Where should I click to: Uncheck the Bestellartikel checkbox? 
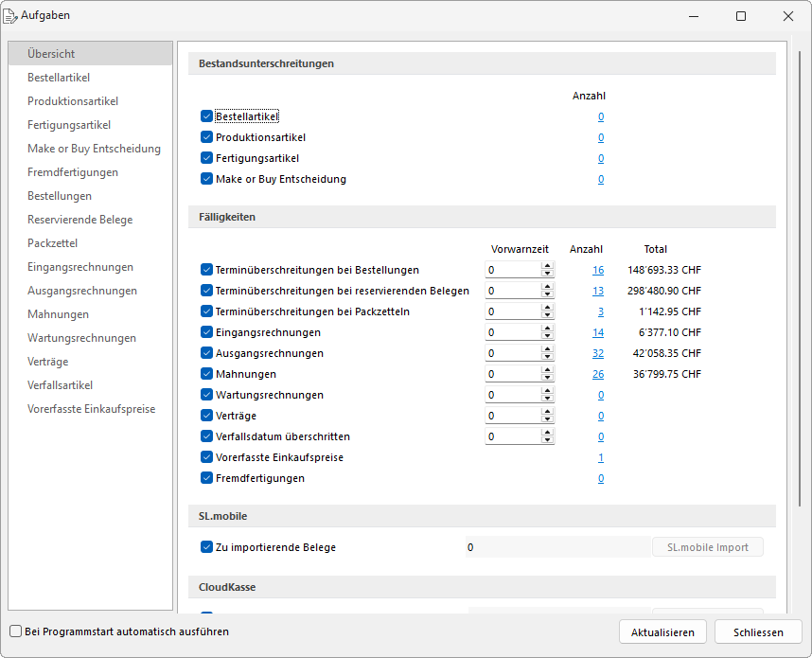(x=206, y=116)
